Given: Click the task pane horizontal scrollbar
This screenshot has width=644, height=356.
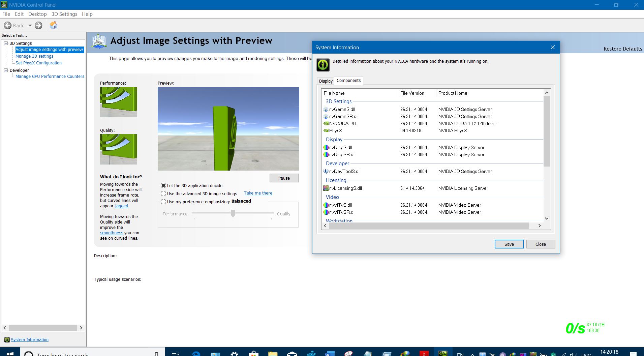Looking at the screenshot, I should (x=43, y=328).
